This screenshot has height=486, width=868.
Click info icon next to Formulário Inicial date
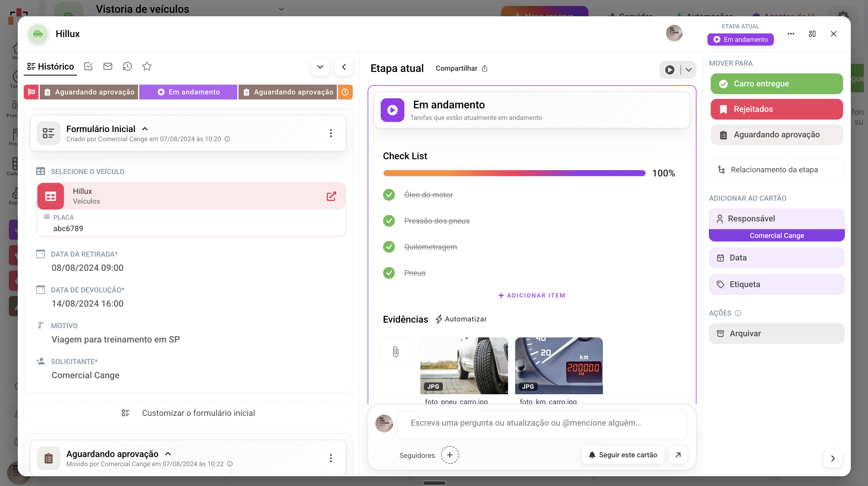point(228,139)
